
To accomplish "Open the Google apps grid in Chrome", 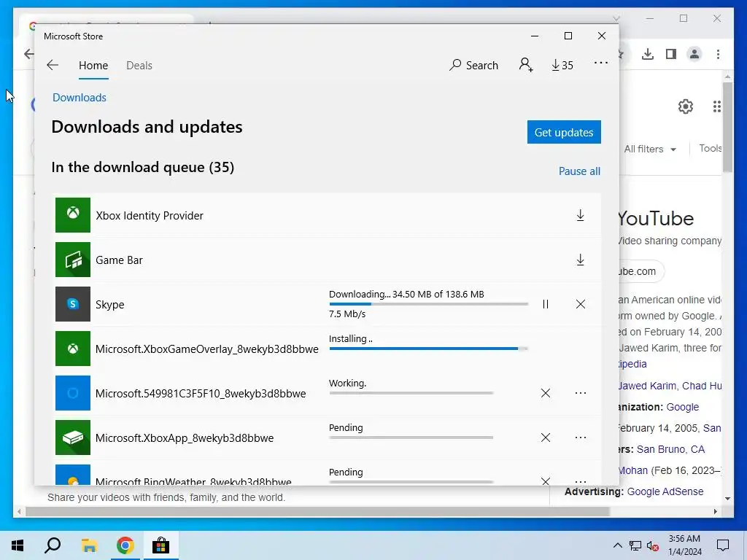I will (x=716, y=106).
